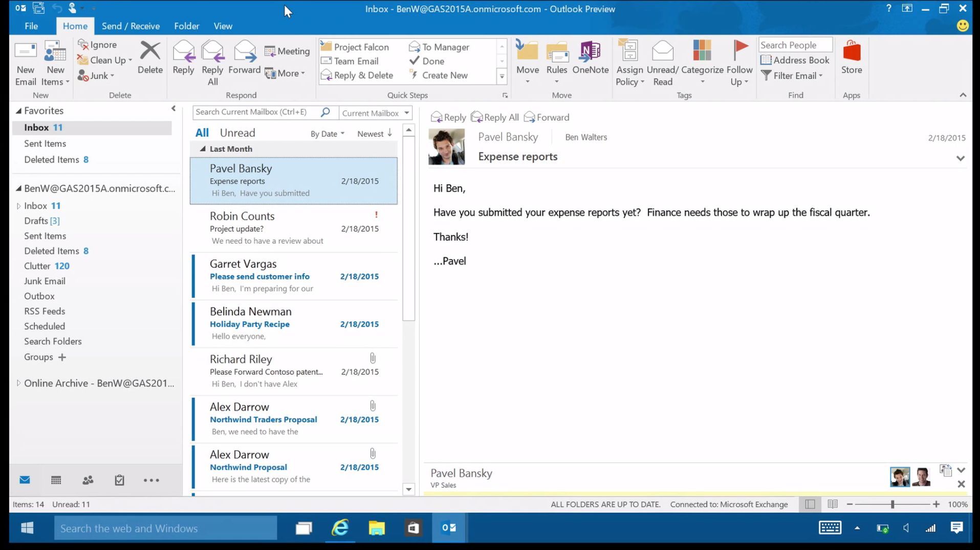The height and width of the screenshot is (550, 980).
Task: Open the File menu tab
Action: pos(31,26)
